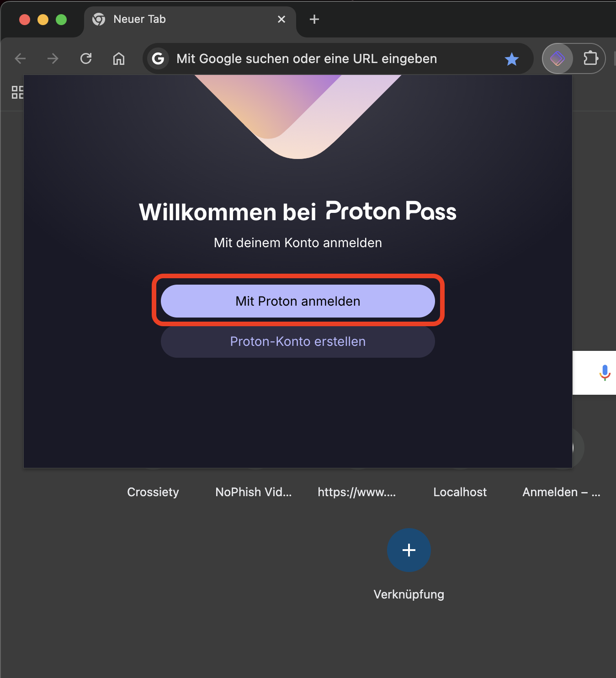This screenshot has width=616, height=678.
Task: Click the Willkommen bei Proton Pass heading
Action: pos(298,212)
